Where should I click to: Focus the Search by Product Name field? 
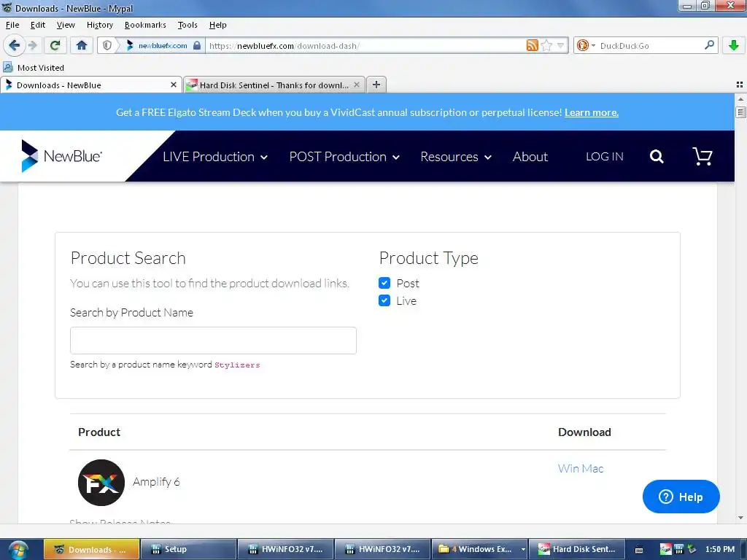[213, 341]
